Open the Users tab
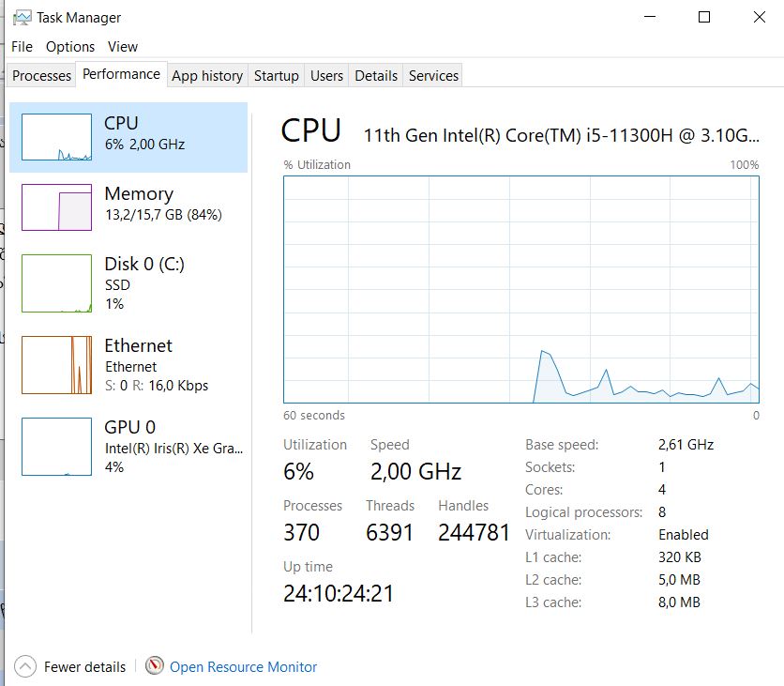 tap(326, 76)
